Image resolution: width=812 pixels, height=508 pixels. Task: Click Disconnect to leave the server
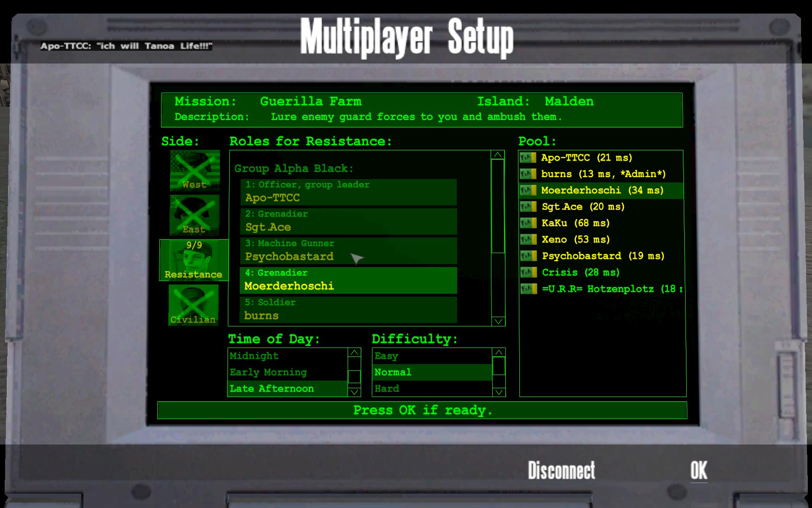(x=561, y=470)
